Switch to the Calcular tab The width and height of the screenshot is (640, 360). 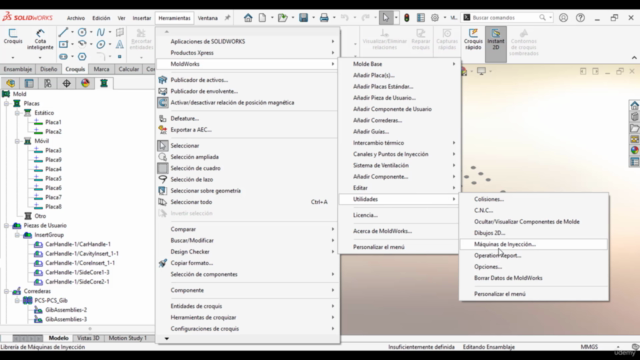point(129,69)
